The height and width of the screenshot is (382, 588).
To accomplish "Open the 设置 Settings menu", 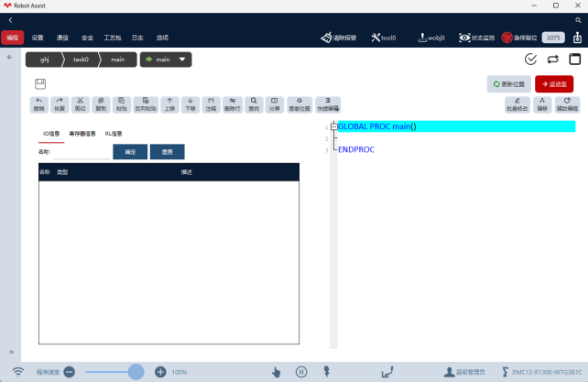I will point(38,38).
